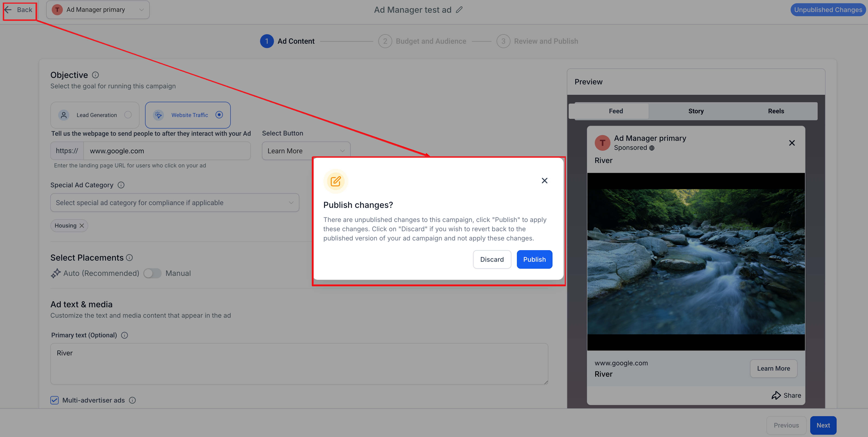
Task: Open the Ad Manager primary account dropdown
Action: pyautogui.click(x=98, y=10)
